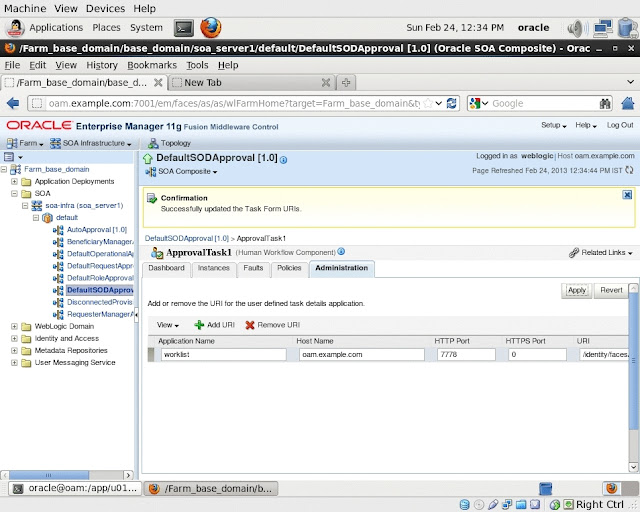Expand the Application Deployments folder
640x512 pixels.
14,181
